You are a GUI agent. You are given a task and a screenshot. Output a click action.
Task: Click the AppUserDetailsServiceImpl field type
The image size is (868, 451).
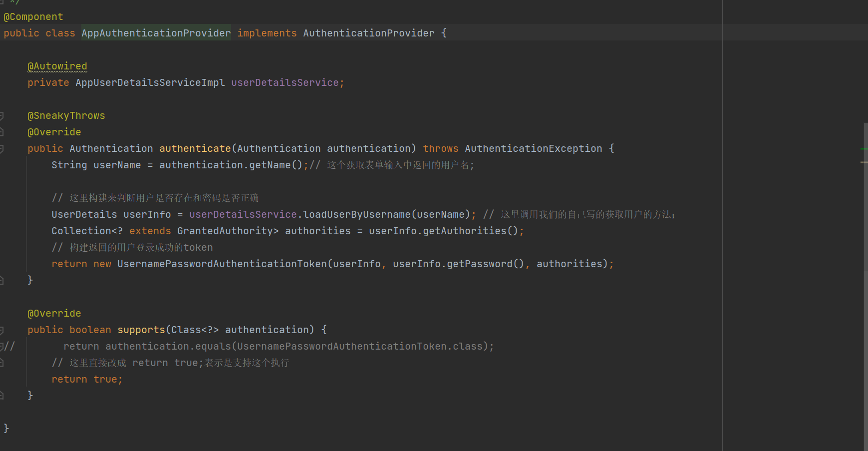point(150,83)
